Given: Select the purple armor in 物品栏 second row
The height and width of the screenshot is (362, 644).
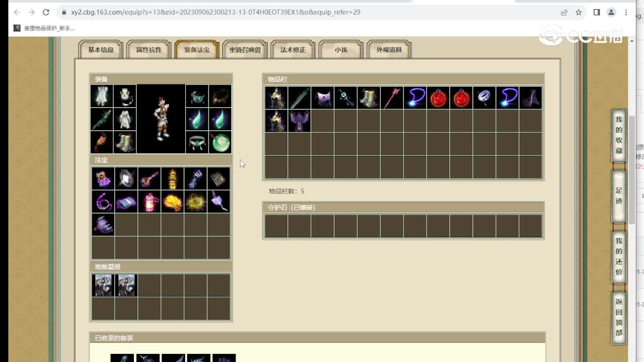Looking at the screenshot, I should pyautogui.click(x=299, y=121).
